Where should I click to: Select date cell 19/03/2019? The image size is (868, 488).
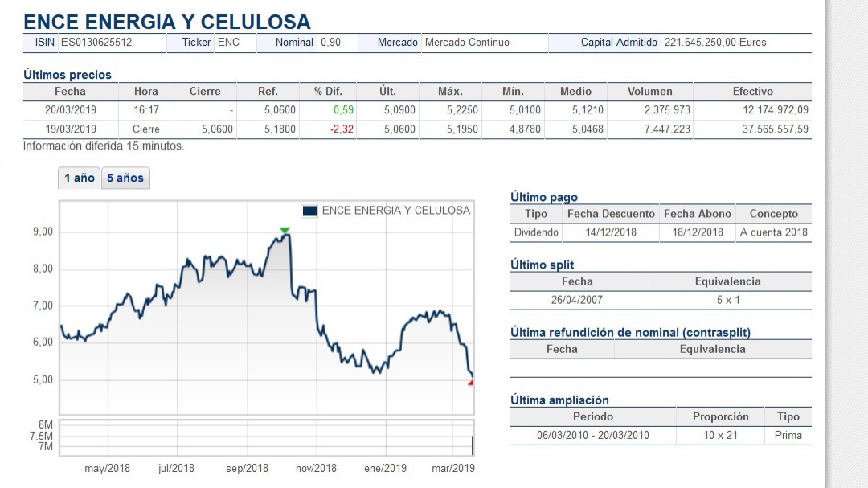(x=70, y=129)
